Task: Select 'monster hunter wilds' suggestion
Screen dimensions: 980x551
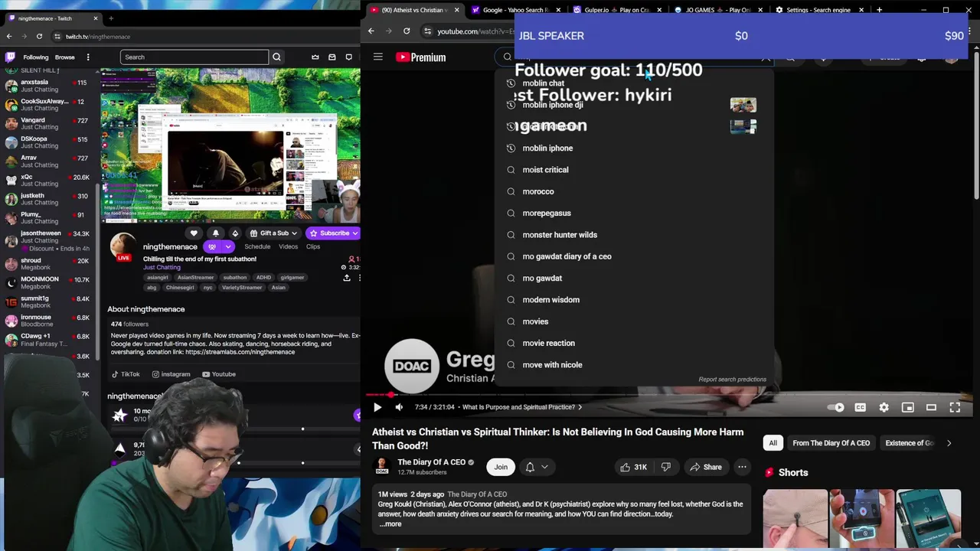Action: (x=633, y=235)
